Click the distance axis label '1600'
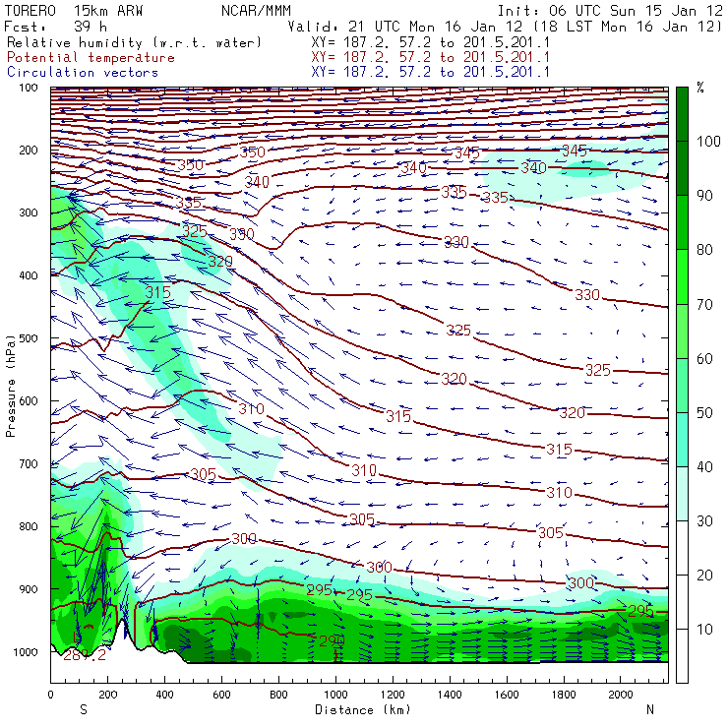Viewport: 728px width, 728px height. (x=507, y=695)
